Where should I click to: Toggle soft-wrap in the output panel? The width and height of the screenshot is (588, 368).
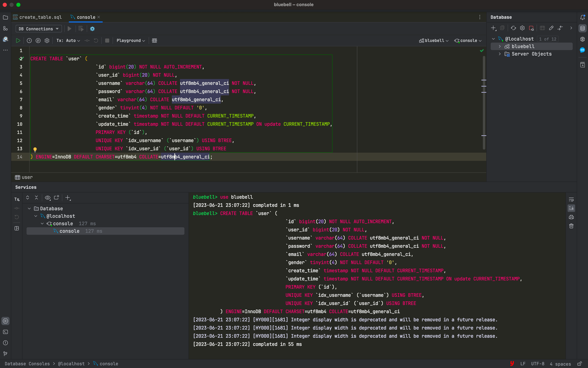click(x=571, y=200)
